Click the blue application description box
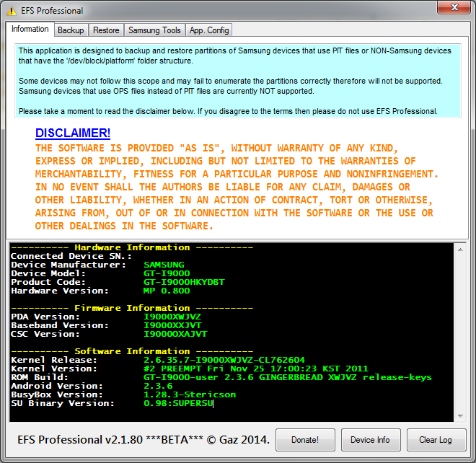The width and height of the screenshot is (476, 463). (238, 81)
